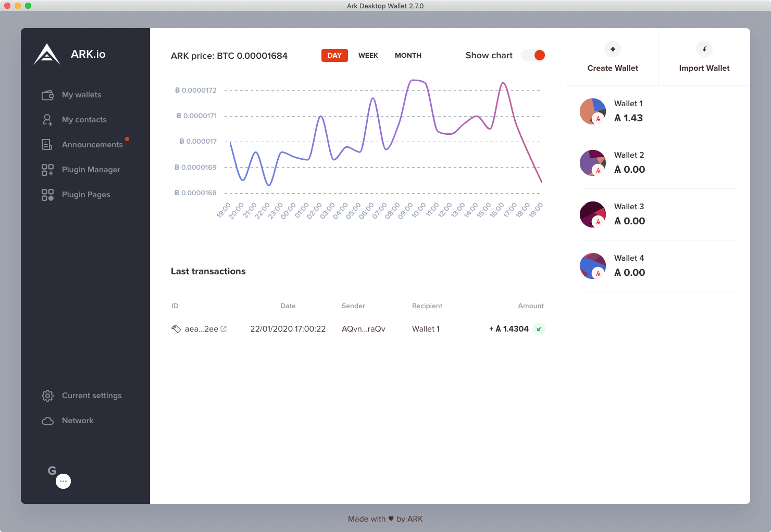This screenshot has width=771, height=532.
Task: Click the ARK.io brand text
Action: tap(88, 54)
